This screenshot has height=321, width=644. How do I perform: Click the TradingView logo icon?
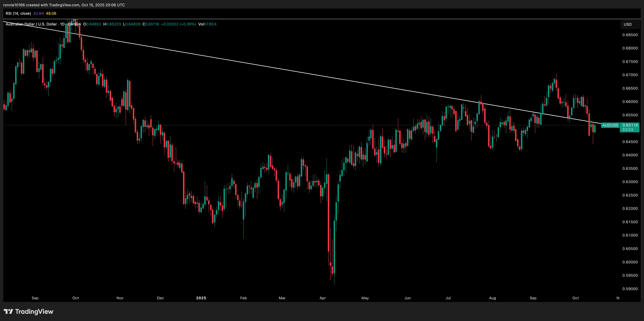[8, 311]
